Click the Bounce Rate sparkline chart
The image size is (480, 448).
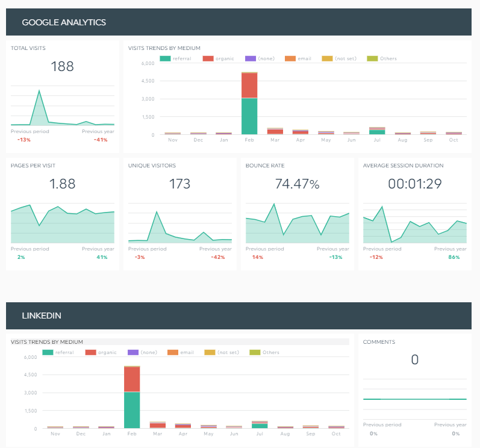coord(298,223)
